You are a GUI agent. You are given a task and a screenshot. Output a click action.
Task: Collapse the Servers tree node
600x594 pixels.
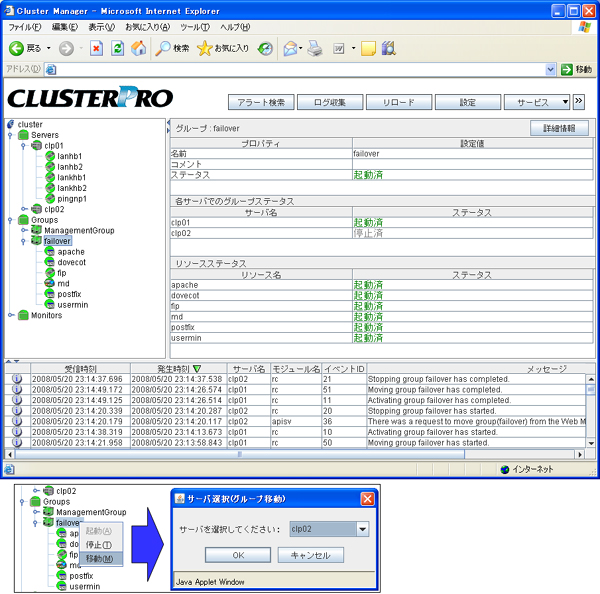[x=10, y=134]
